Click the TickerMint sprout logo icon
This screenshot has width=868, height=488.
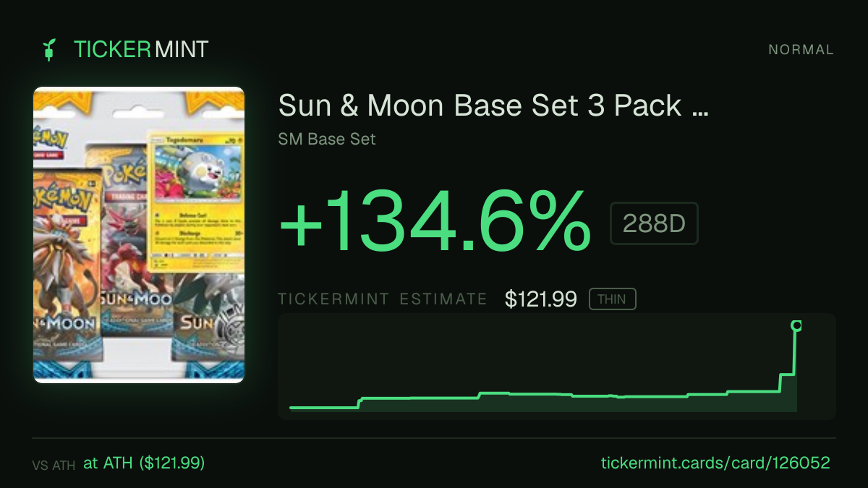pyautogui.click(x=49, y=50)
